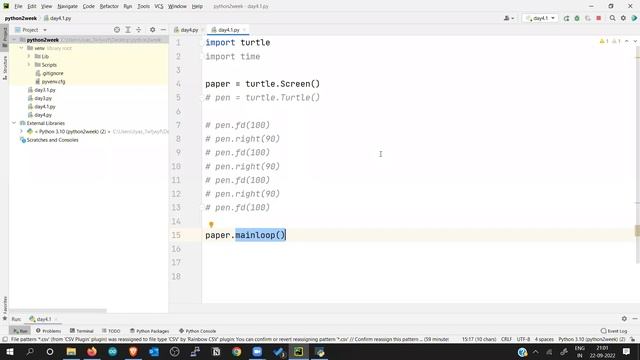The width and height of the screenshot is (640, 360).
Task: Go to previous highlighted error arrow
Action: click(x=627, y=41)
